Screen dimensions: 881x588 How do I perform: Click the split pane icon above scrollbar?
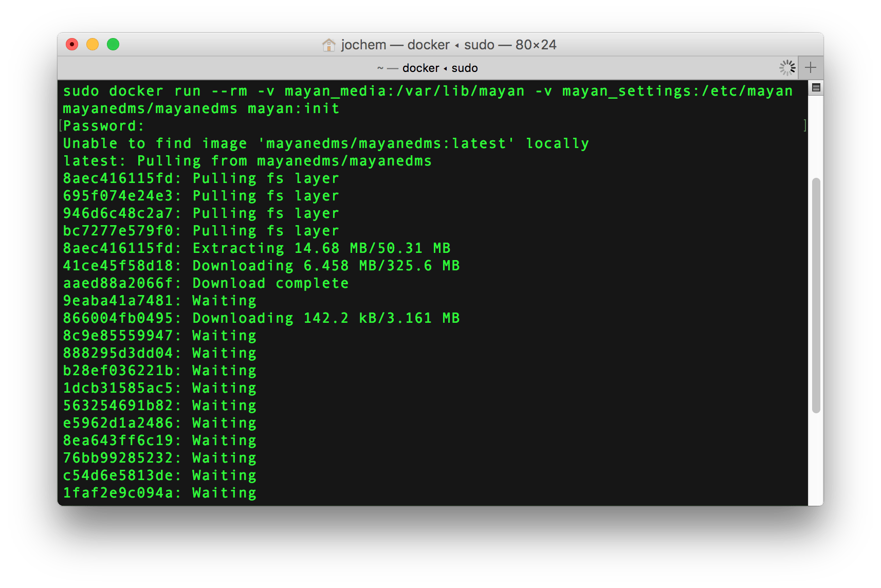tap(816, 88)
